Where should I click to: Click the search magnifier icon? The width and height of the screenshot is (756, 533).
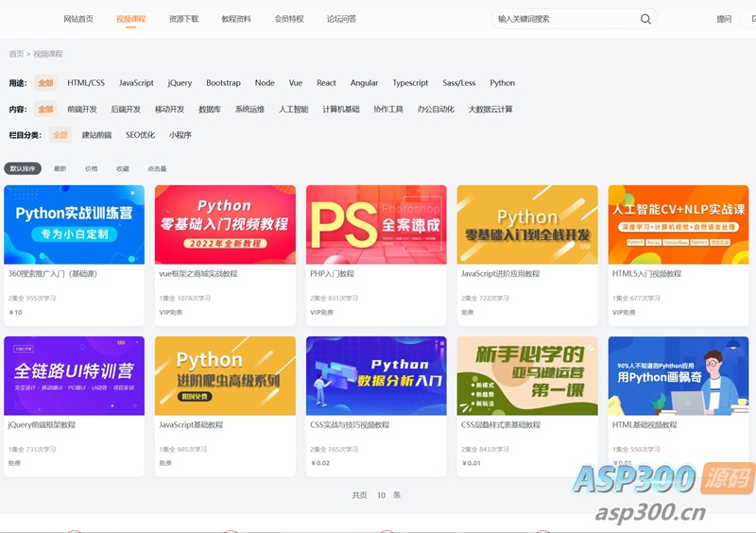pyautogui.click(x=645, y=19)
